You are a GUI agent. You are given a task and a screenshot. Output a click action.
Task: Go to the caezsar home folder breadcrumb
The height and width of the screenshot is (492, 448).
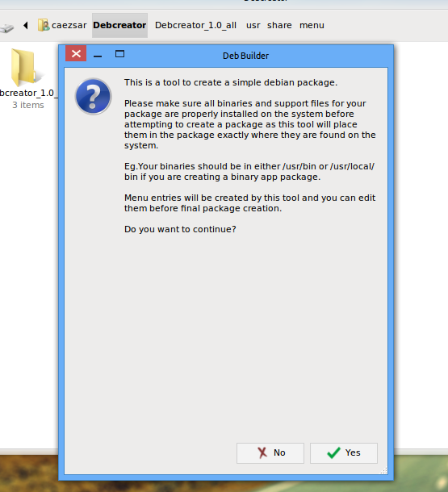pos(62,25)
